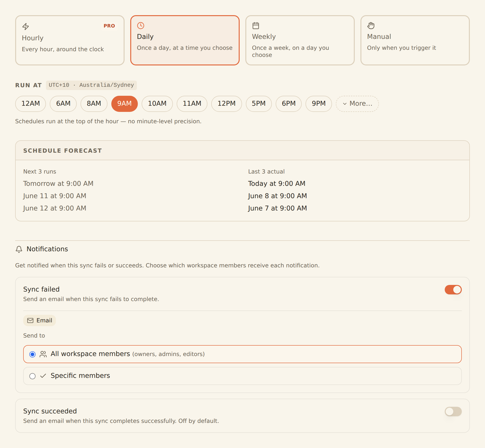The width and height of the screenshot is (485, 448).
Task: Select the 9AM time chip
Action: point(125,104)
